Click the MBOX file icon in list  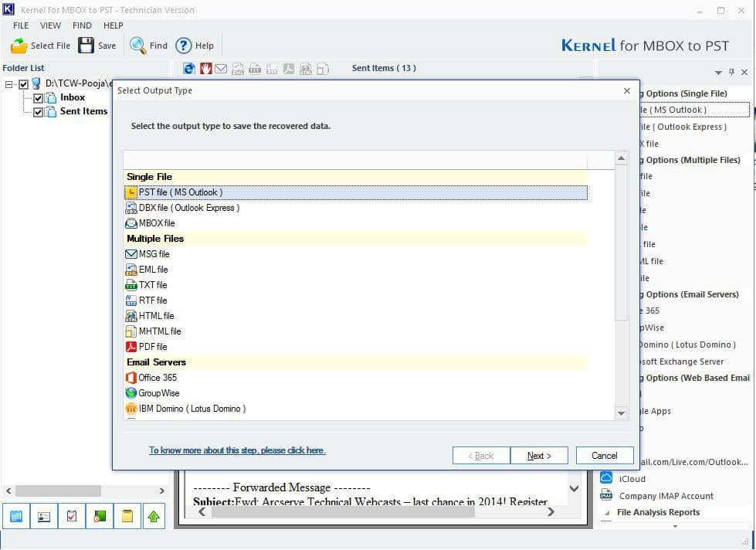tap(131, 223)
